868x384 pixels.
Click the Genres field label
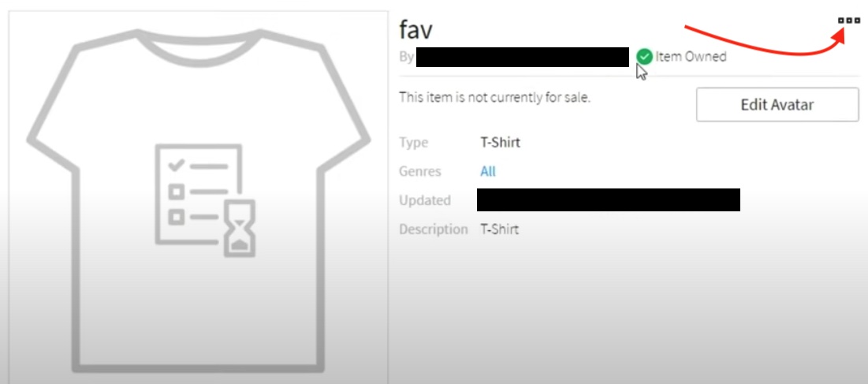pyautogui.click(x=420, y=172)
